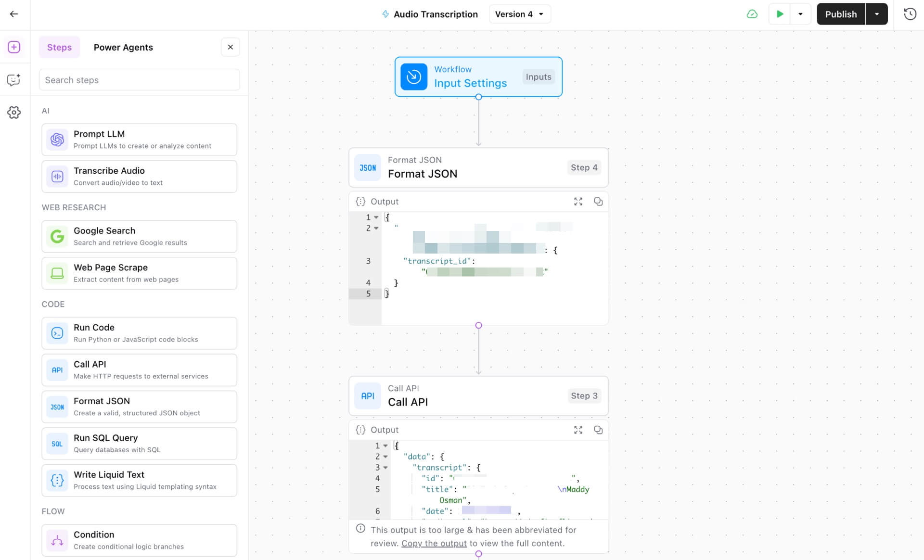Open run options arrow beside play button
Image resolution: width=924 pixels, height=560 pixels.
[800, 14]
